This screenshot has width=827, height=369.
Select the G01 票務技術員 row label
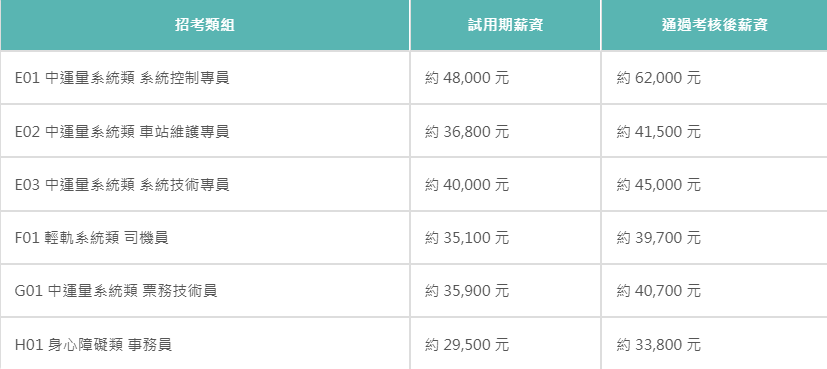116,290
